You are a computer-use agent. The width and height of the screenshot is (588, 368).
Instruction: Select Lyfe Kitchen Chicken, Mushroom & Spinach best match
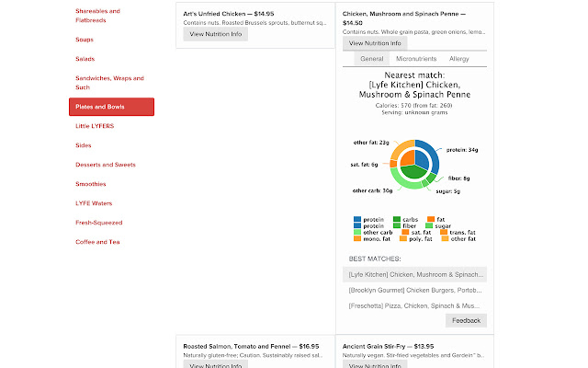click(x=414, y=274)
